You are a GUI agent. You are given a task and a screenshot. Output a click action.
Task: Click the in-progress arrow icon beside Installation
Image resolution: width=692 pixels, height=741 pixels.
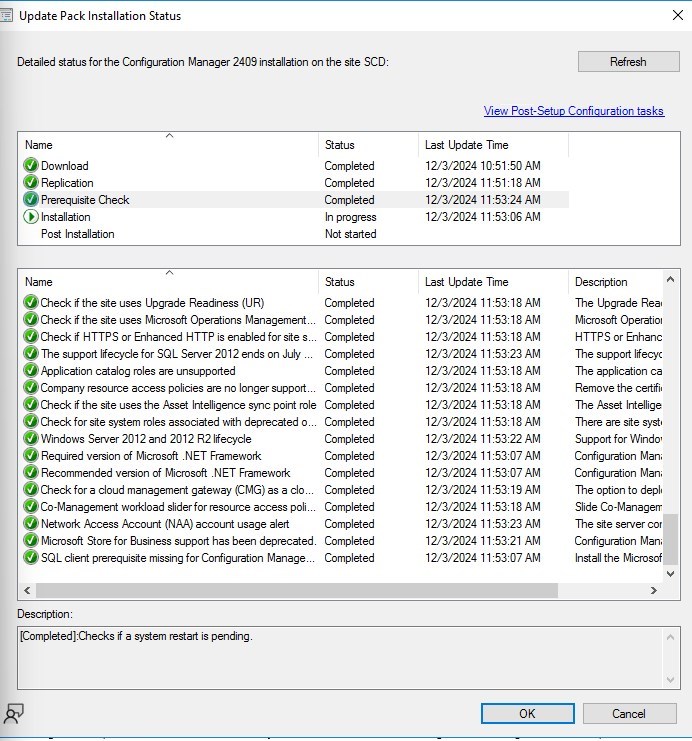31,216
